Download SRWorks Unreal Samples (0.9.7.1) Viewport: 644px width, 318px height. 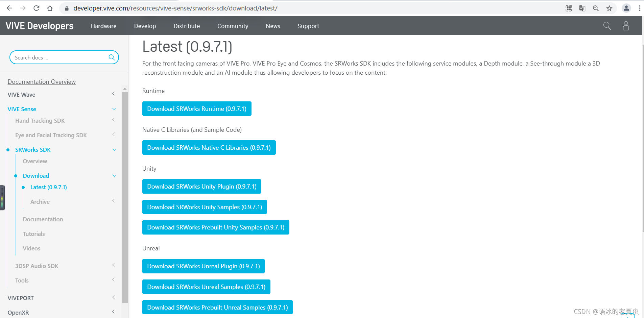click(x=206, y=287)
